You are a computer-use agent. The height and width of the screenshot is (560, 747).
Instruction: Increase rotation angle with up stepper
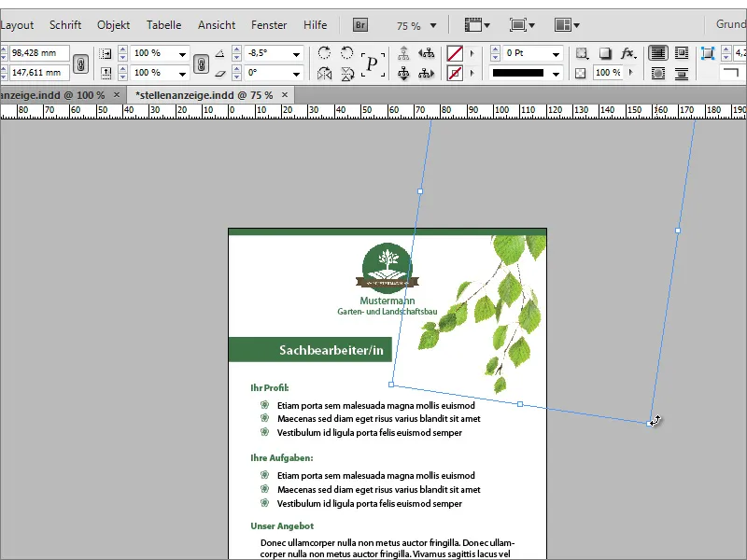tap(236, 49)
